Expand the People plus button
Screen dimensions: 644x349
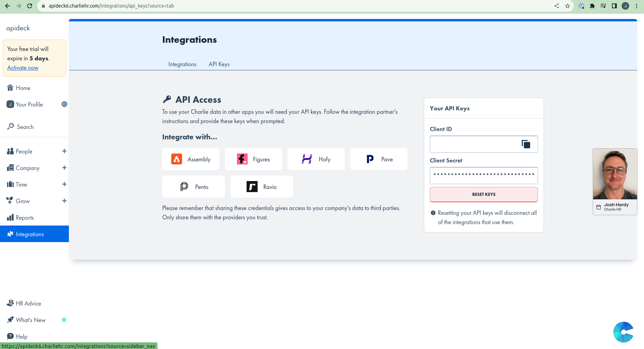tap(64, 151)
